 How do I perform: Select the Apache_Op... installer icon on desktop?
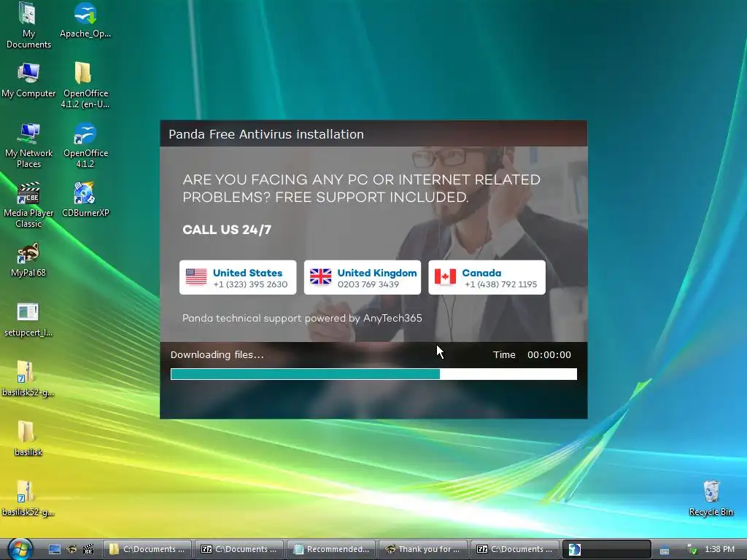pos(85,20)
